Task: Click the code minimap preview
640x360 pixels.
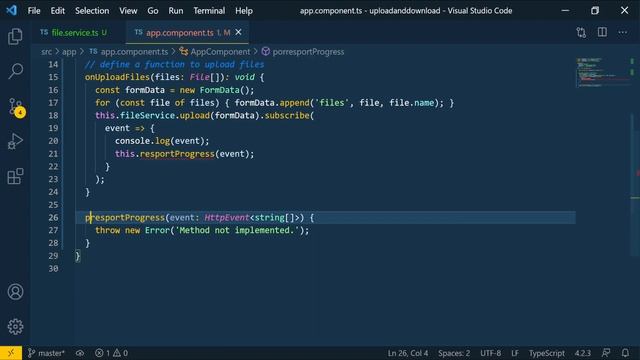Action: [602, 73]
